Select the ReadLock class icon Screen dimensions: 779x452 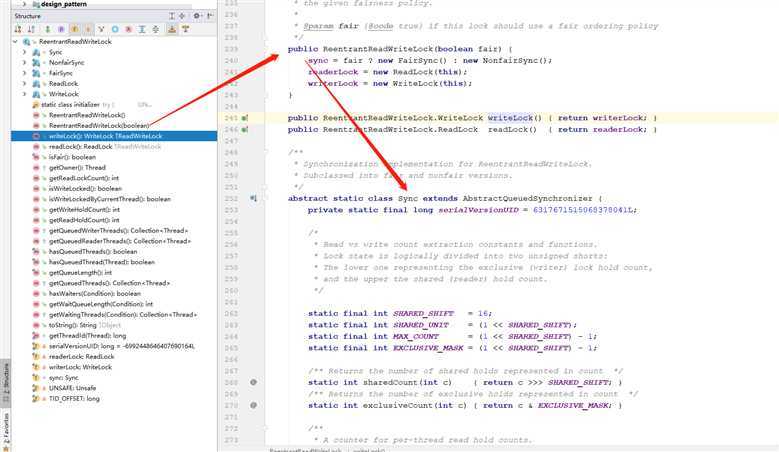36,83
